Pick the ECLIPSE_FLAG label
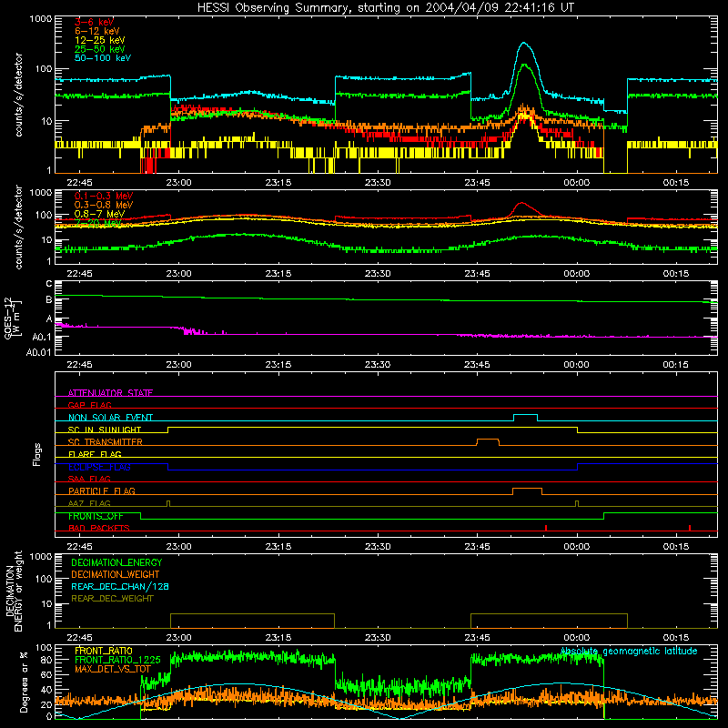The image size is (728, 728). [x=99, y=467]
